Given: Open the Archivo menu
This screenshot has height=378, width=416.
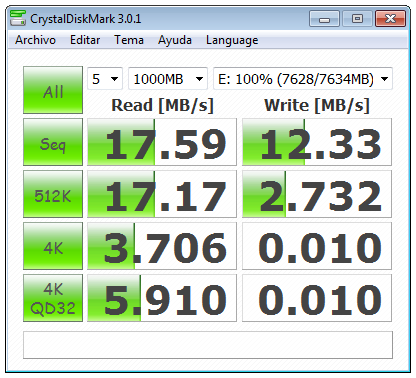Looking at the screenshot, I should (35, 40).
